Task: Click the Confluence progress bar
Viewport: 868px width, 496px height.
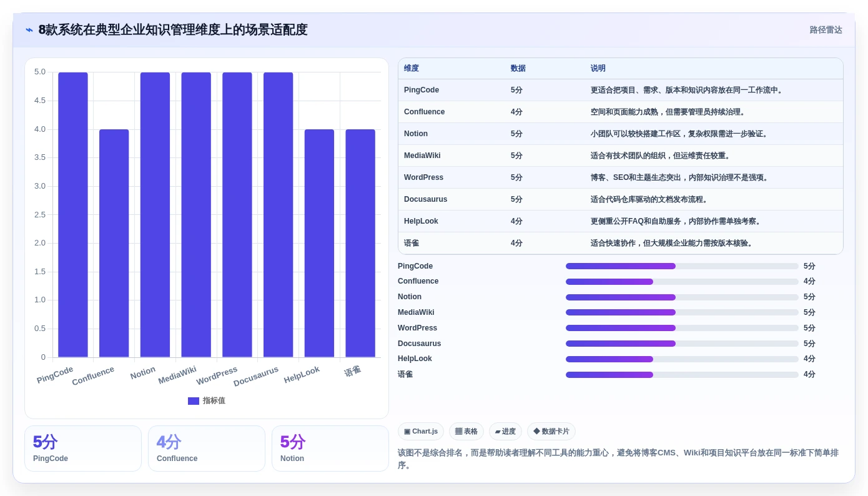Action: click(682, 282)
